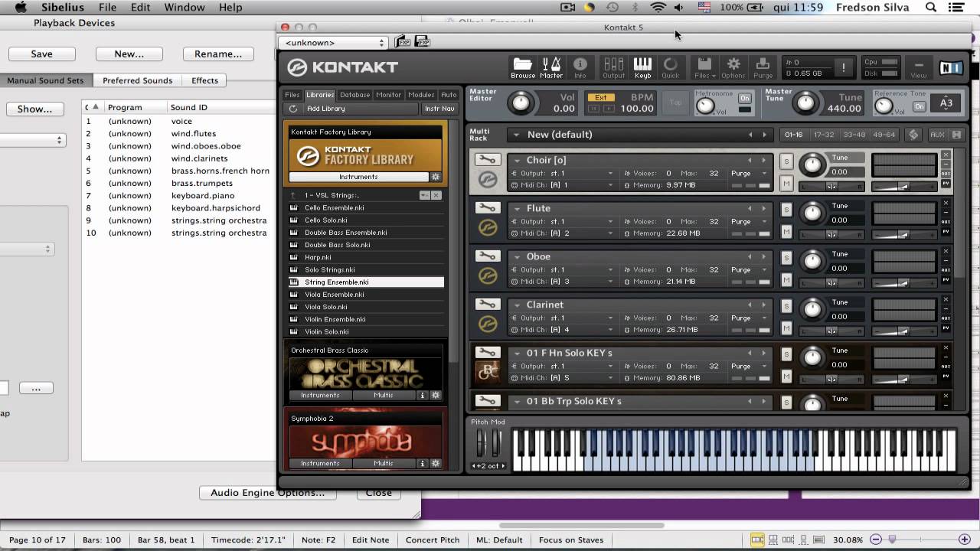
Task: Solo the Choir instrument
Action: (x=786, y=161)
